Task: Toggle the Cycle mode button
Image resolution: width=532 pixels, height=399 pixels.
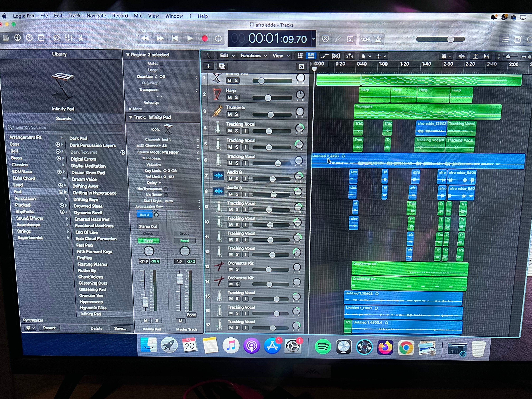Action: coord(218,39)
